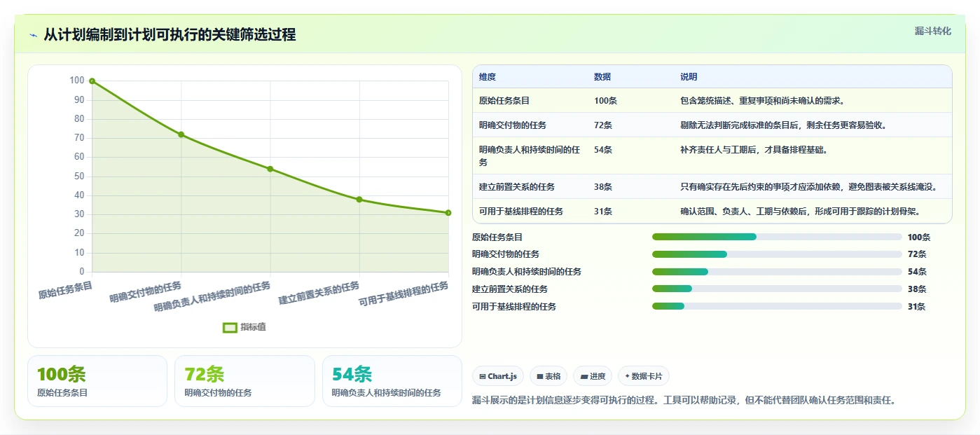The width and height of the screenshot is (980, 435).
Task: Click the chart point at value 54
Action: pyautogui.click(x=270, y=169)
